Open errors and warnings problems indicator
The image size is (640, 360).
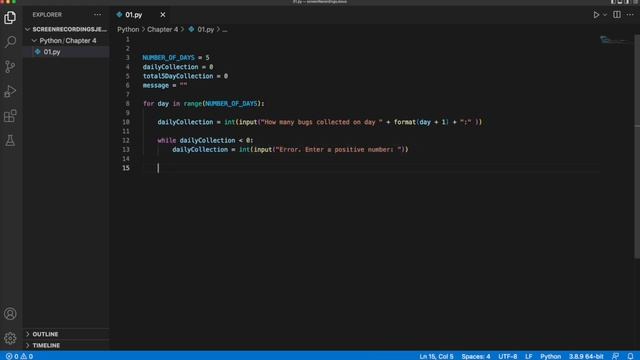pyautogui.click(x=19, y=356)
